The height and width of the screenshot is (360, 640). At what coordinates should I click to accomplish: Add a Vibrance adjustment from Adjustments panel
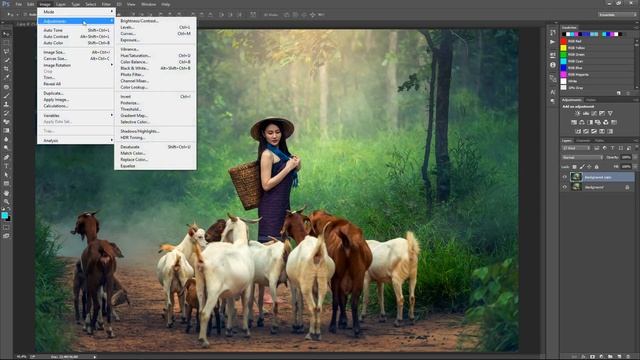tap(610, 113)
